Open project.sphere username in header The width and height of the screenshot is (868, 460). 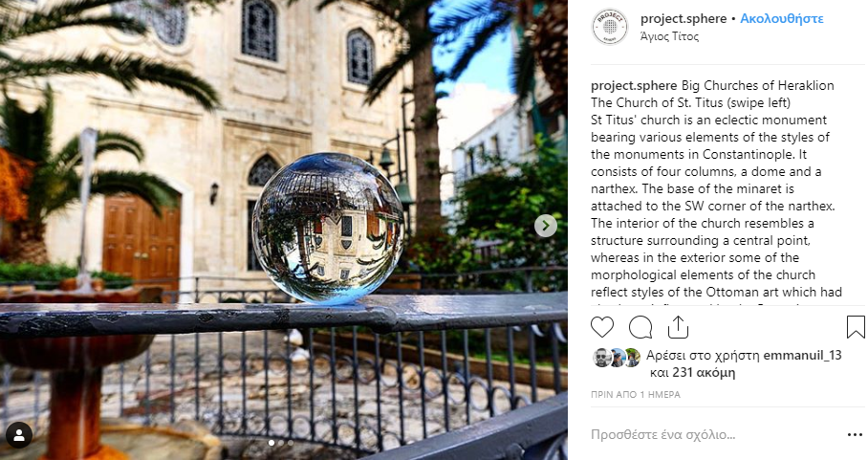pyautogui.click(x=684, y=19)
